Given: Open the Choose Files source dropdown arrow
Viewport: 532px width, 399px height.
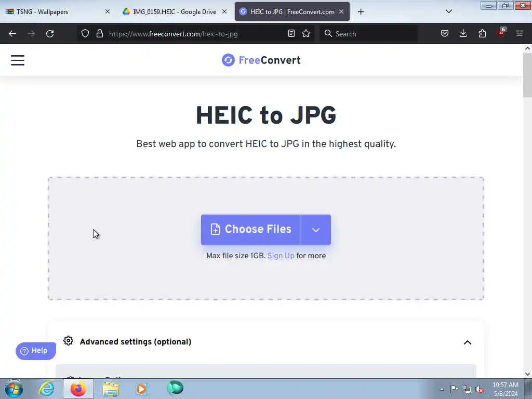Looking at the screenshot, I should click(315, 230).
